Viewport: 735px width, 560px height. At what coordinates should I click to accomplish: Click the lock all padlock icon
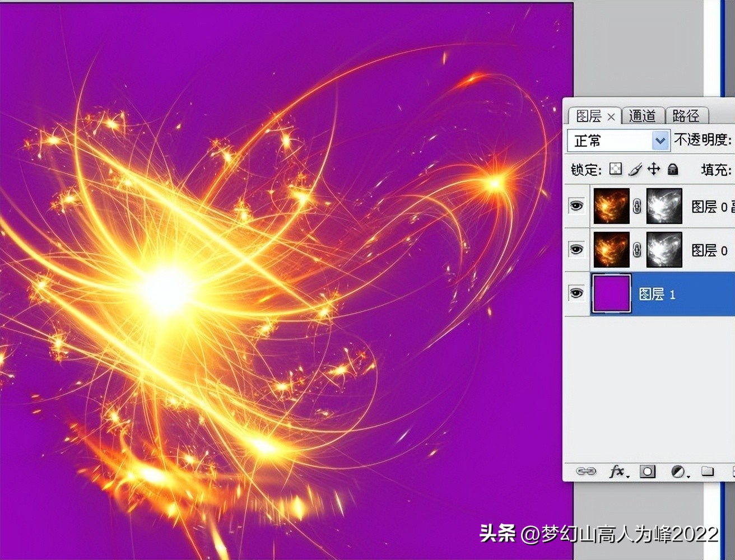point(672,169)
